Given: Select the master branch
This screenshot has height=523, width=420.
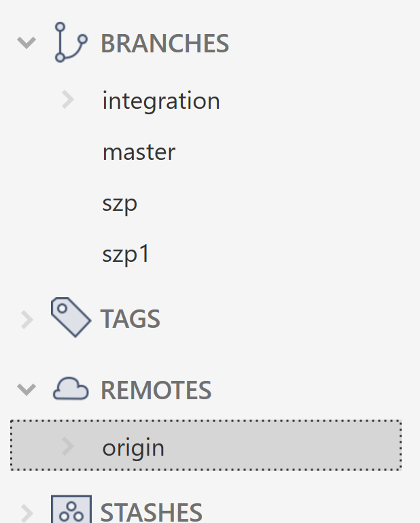Looking at the screenshot, I should pyautogui.click(x=139, y=152).
